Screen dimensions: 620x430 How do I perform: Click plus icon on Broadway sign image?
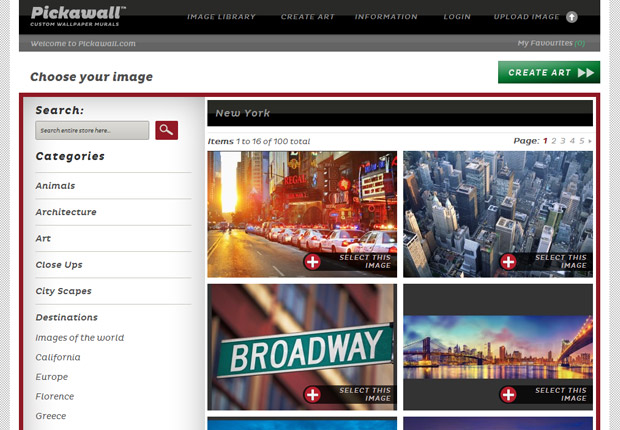312,394
